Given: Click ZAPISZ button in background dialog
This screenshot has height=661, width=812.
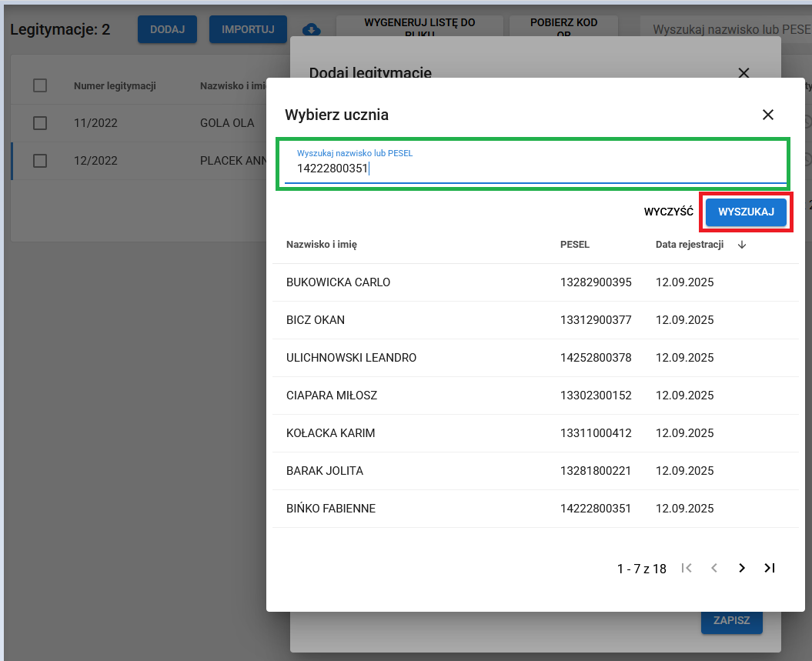Looking at the screenshot, I should tap(731, 620).
